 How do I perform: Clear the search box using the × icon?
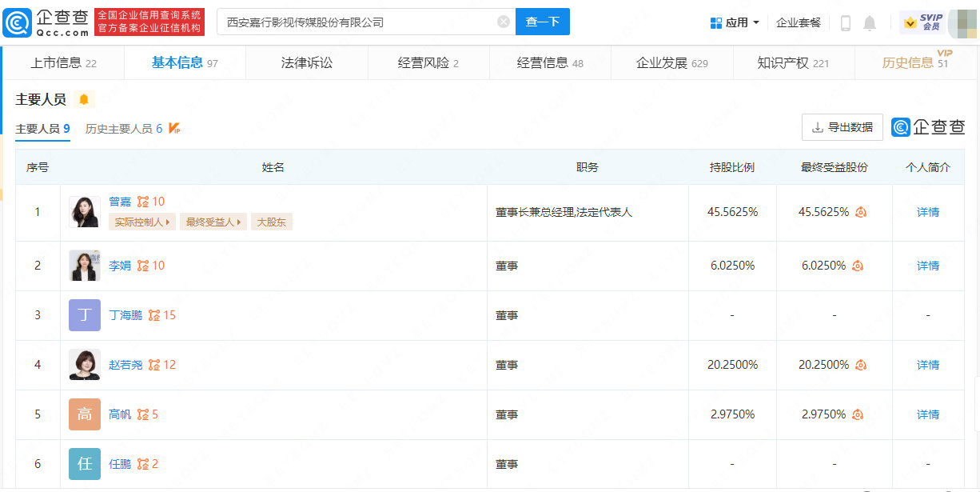[x=503, y=22]
